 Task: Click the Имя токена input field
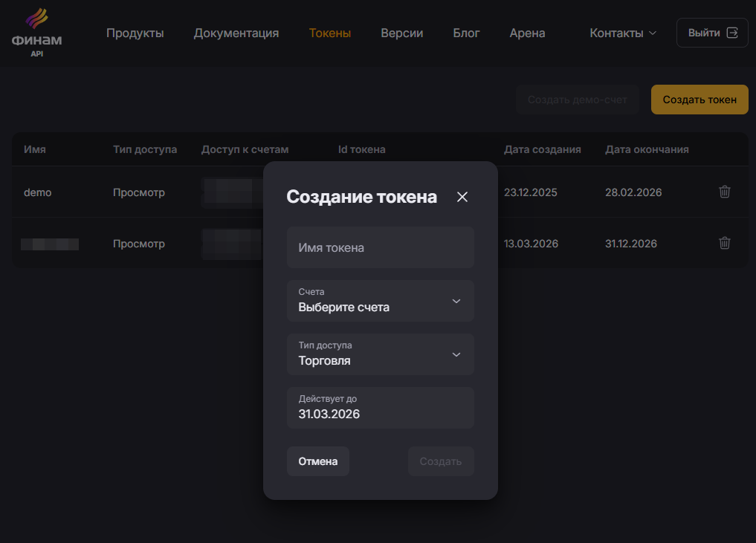coord(381,247)
